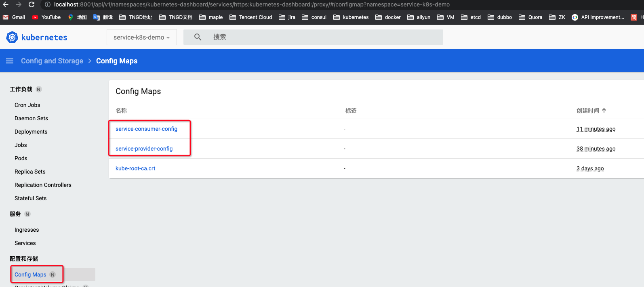Open the VM bookmark folder
The height and width of the screenshot is (287, 644).
pyautogui.click(x=446, y=17)
